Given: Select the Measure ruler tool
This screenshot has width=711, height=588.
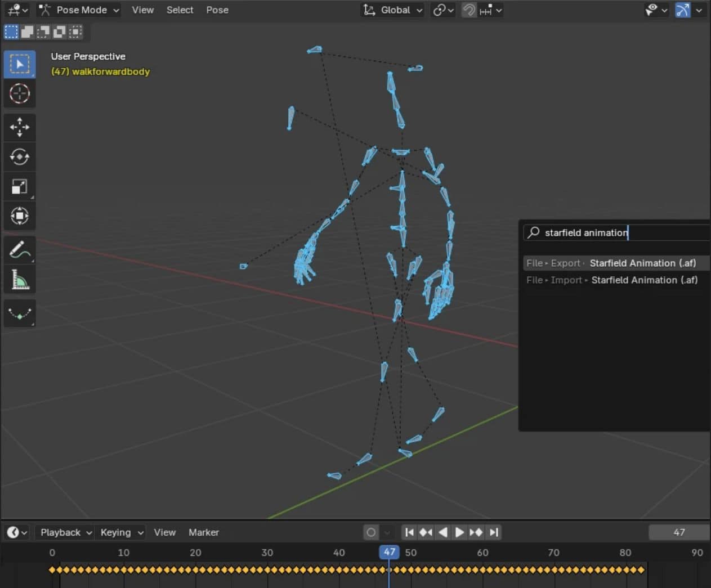Looking at the screenshot, I should [20, 280].
